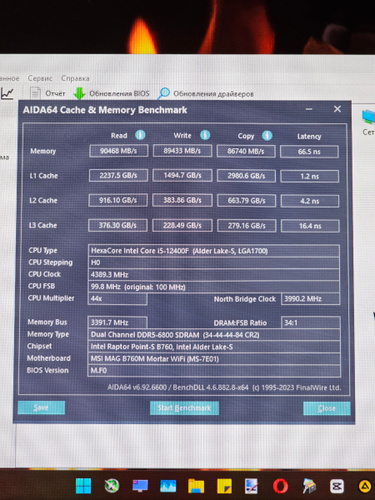Click the Memory Latency result box
The image size is (375, 500).
[x=310, y=152]
